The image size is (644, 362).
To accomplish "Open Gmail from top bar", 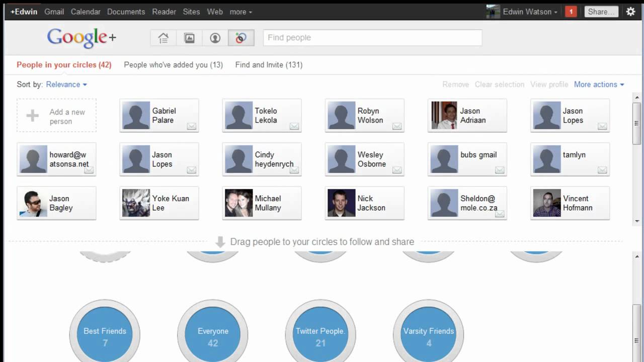I will [x=54, y=12].
